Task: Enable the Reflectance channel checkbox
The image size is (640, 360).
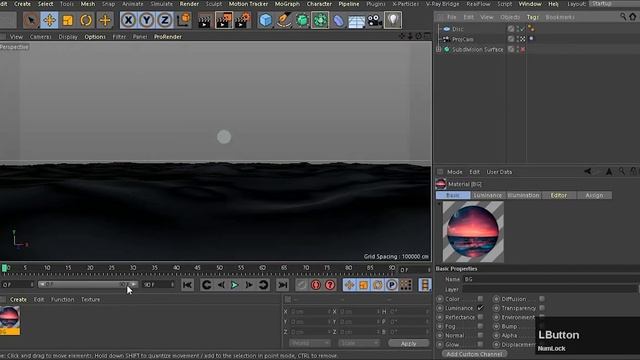Action: coord(480,317)
